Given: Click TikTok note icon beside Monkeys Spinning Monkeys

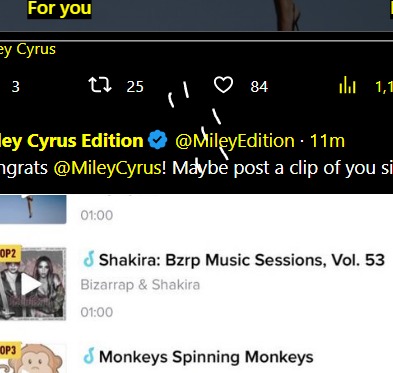Looking at the screenshot, I should click(89, 356).
